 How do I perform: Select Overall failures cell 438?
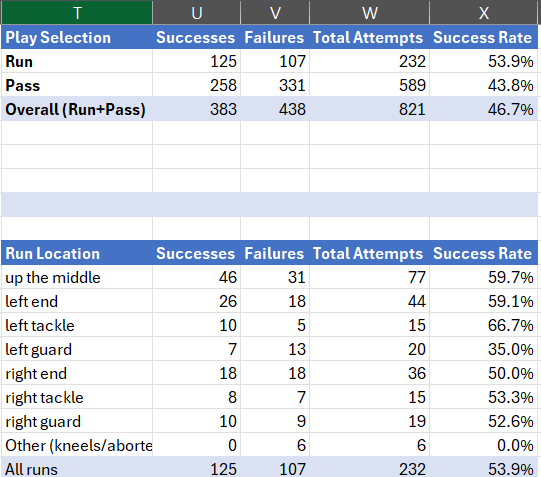275,109
